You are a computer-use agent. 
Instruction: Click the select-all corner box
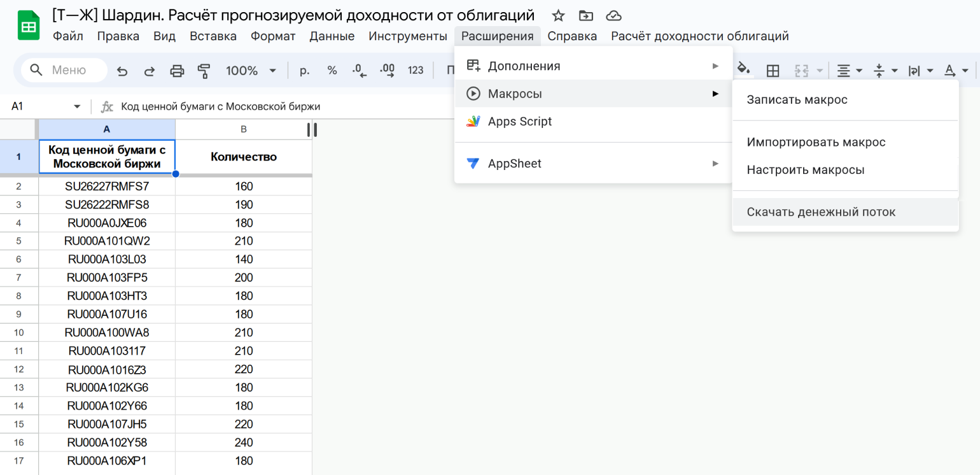click(18, 129)
